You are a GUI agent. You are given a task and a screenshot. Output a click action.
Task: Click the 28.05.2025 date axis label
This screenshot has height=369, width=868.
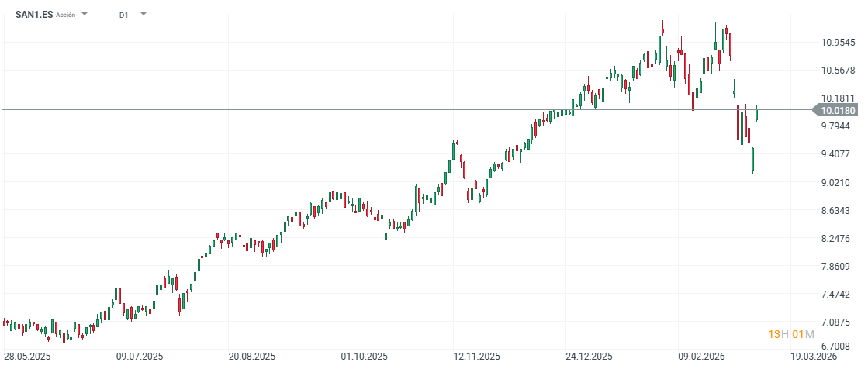[x=27, y=357]
